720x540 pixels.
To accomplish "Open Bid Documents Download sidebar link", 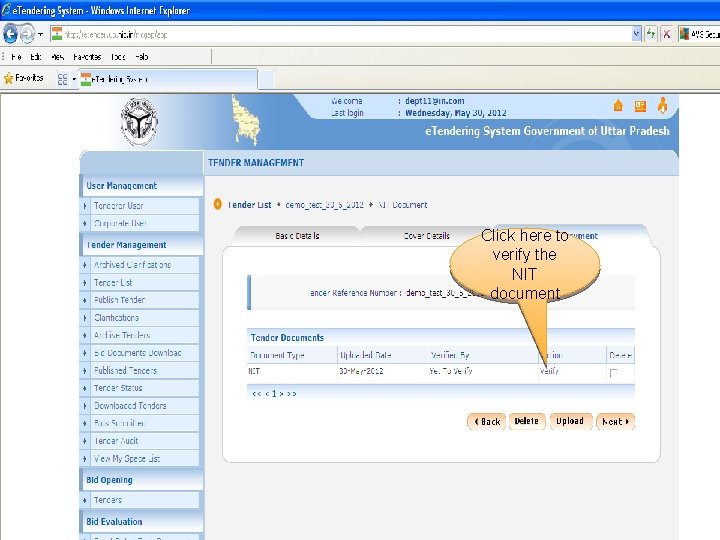I will coord(138,353).
